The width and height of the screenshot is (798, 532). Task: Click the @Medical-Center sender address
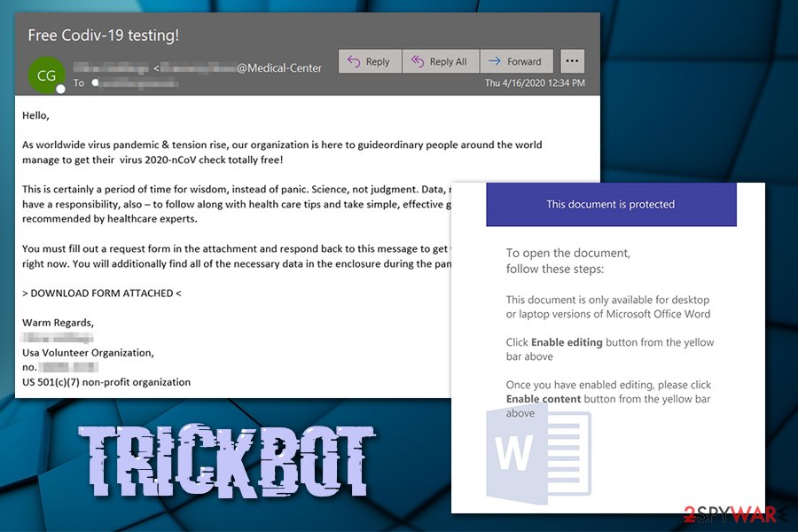279,67
